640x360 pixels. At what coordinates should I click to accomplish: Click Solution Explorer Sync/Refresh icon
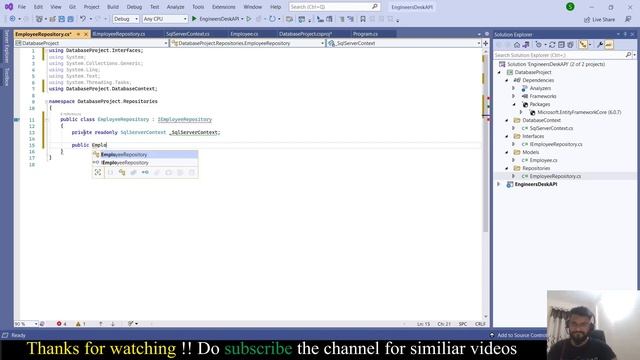[x=552, y=44]
